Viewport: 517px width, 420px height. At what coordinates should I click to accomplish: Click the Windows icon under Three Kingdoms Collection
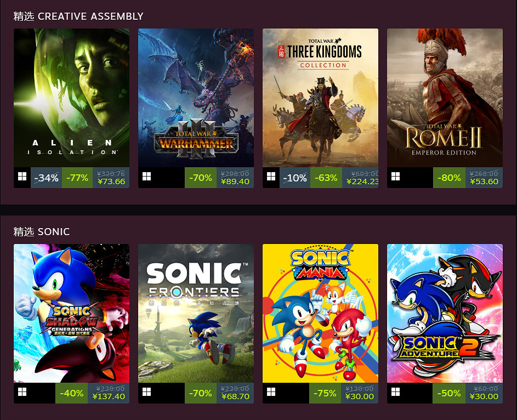[x=271, y=177]
